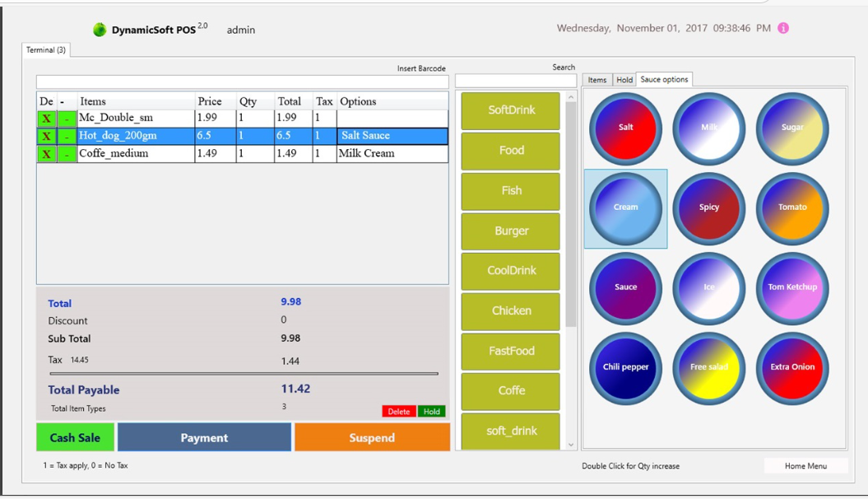Viewport: 868px width, 499px height.
Task: Open the Burger category
Action: point(511,231)
